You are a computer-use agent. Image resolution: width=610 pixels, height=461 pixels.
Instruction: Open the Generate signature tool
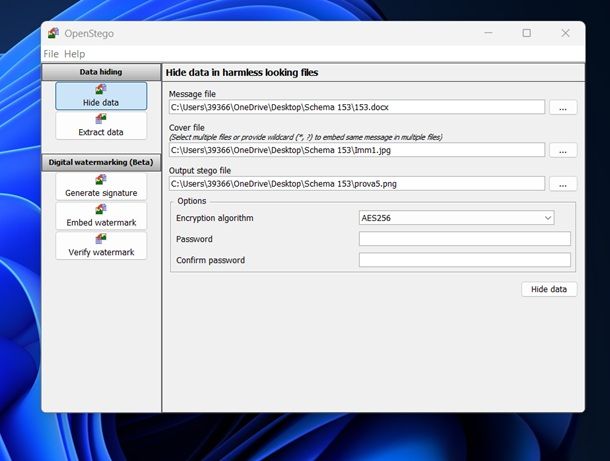pyautogui.click(x=101, y=186)
